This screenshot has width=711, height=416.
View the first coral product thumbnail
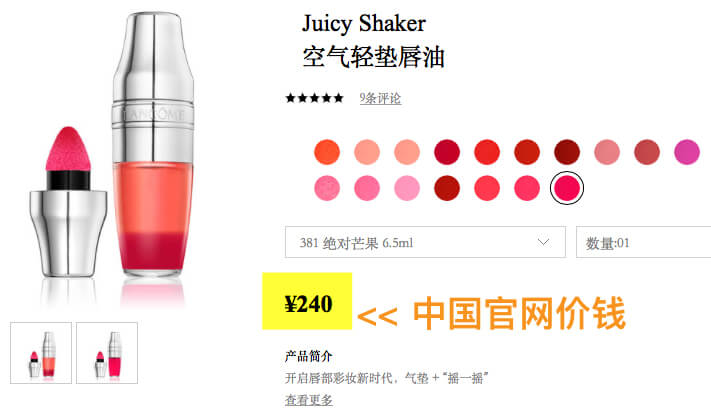tap(41, 353)
